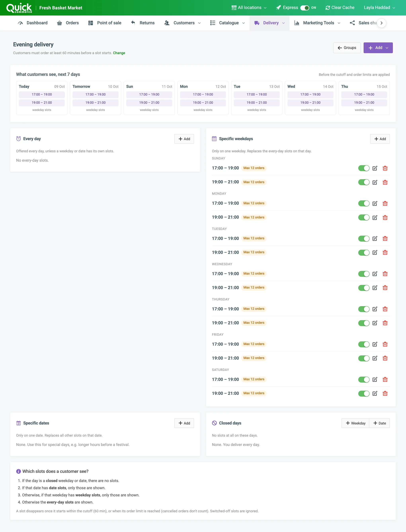Delete the Saturday 19:00 – 21:00 slot
This screenshot has width=406, height=532.
pos(385,394)
